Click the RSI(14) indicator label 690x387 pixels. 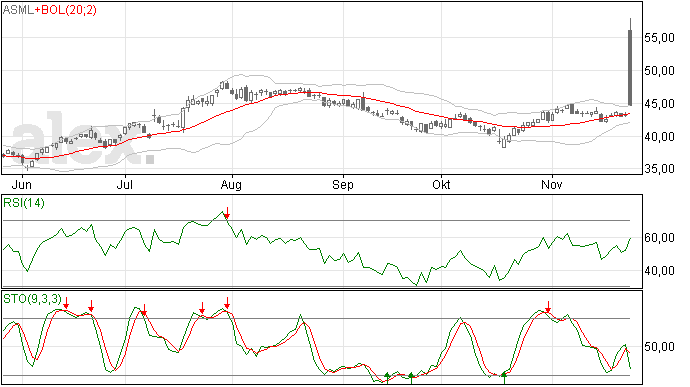pyautogui.click(x=24, y=203)
